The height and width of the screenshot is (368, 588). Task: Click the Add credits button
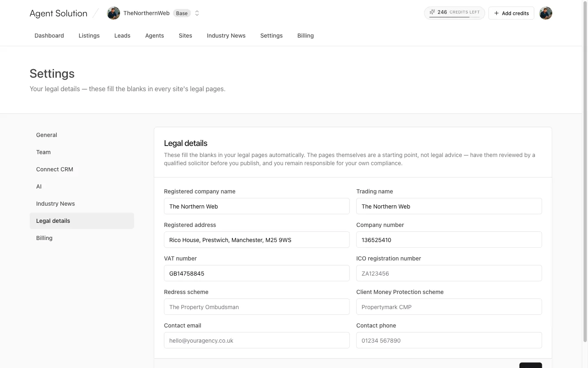pos(511,13)
